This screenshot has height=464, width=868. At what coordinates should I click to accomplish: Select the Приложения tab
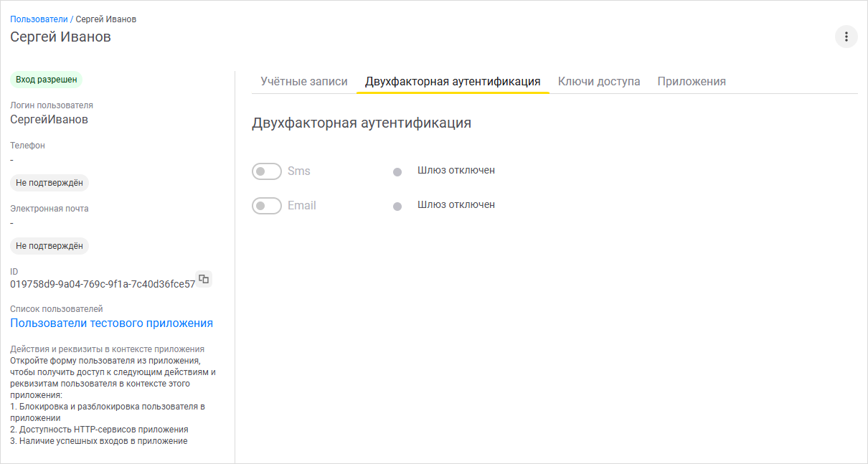692,81
